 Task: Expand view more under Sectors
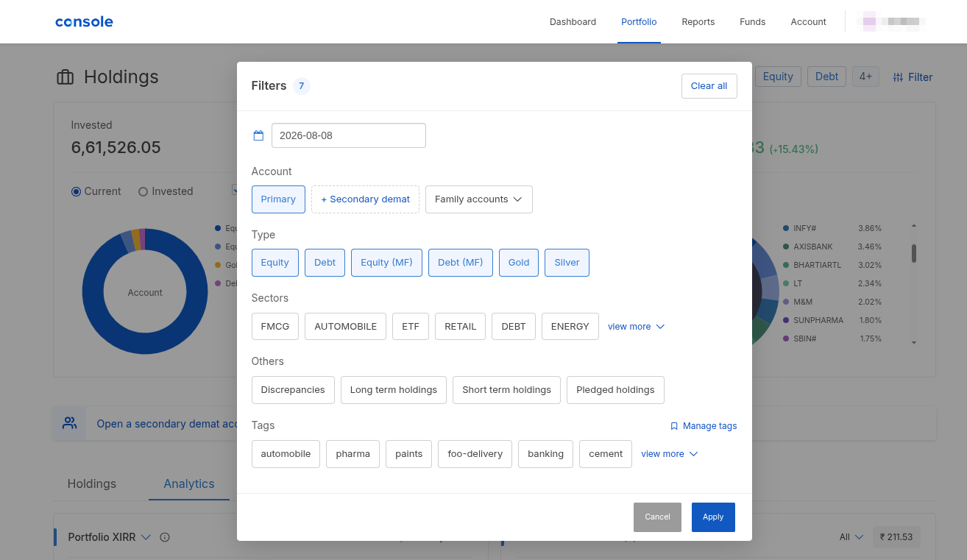click(x=636, y=327)
